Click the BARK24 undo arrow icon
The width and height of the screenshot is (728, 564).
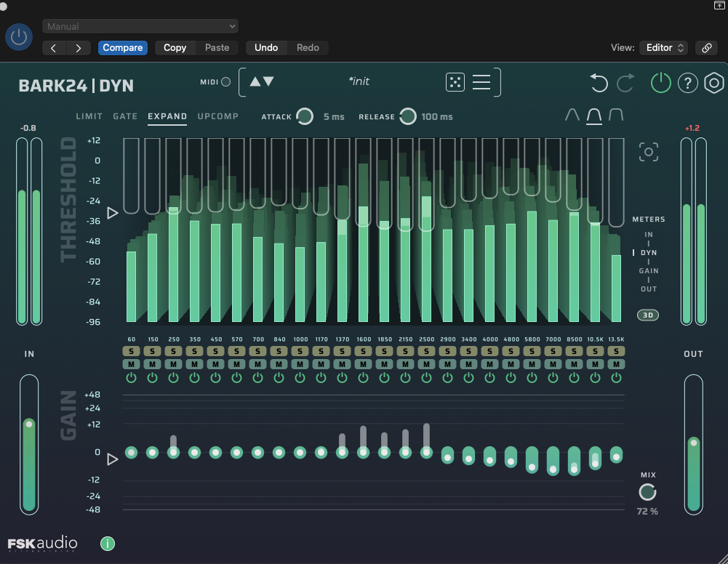[599, 83]
